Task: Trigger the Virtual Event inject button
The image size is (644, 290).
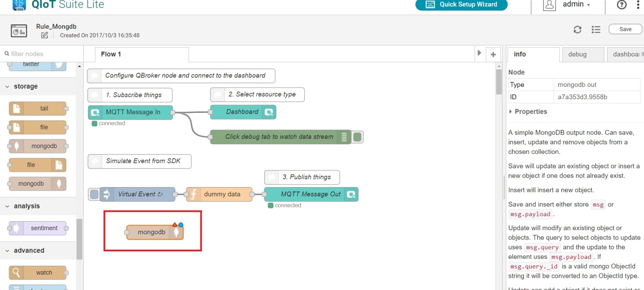Action: [94, 194]
